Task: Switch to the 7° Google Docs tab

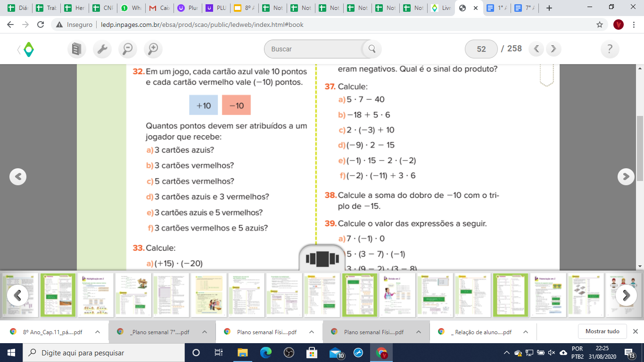Action: (x=524, y=8)
